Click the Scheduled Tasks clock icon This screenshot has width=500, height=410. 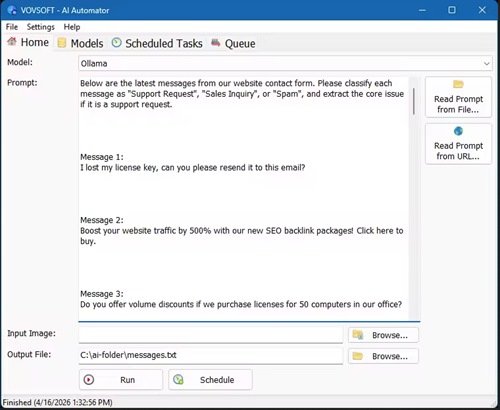point(116,42)
